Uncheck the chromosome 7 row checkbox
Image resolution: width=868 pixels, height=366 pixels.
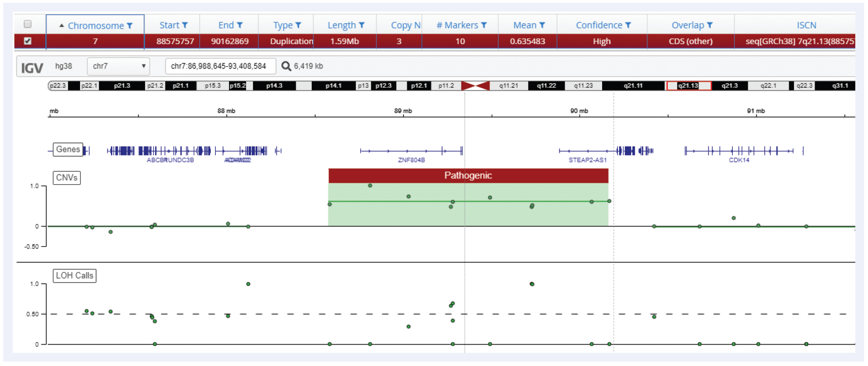coord(28,41)
